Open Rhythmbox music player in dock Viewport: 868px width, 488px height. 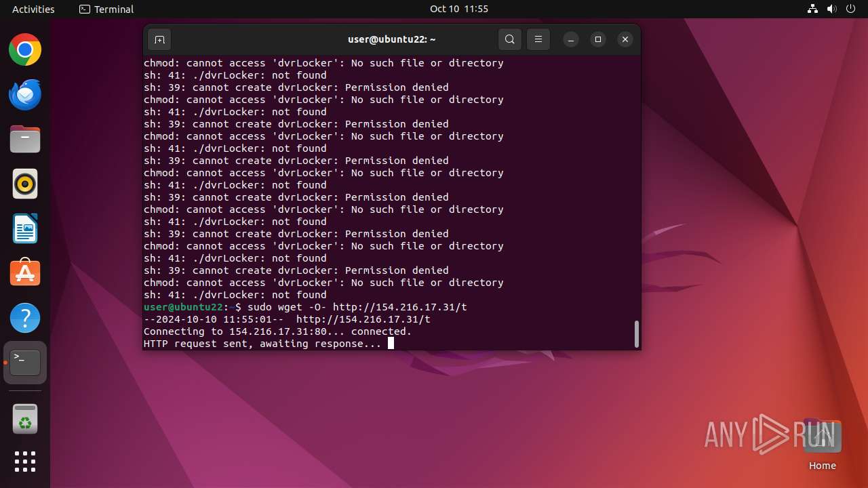point(25,184)
